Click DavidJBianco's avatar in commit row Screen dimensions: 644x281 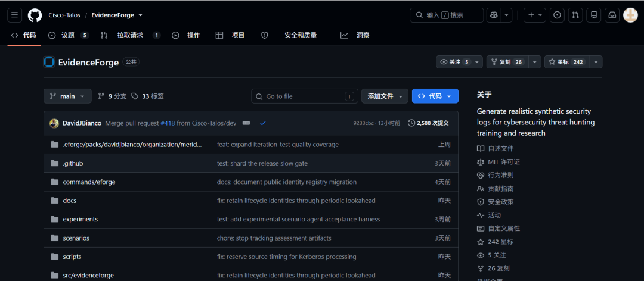click(54, 123)
